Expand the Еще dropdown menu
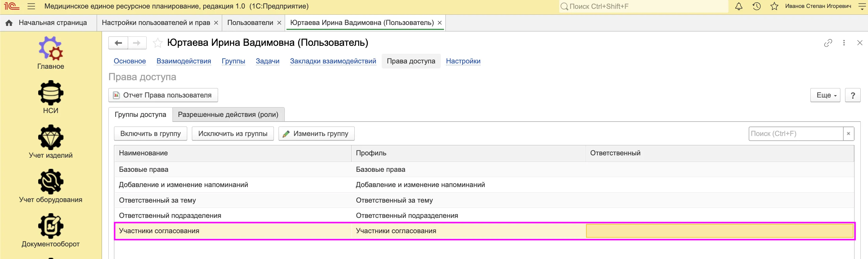The height and width of the screenshot is (259, 868). click(825, 95)
